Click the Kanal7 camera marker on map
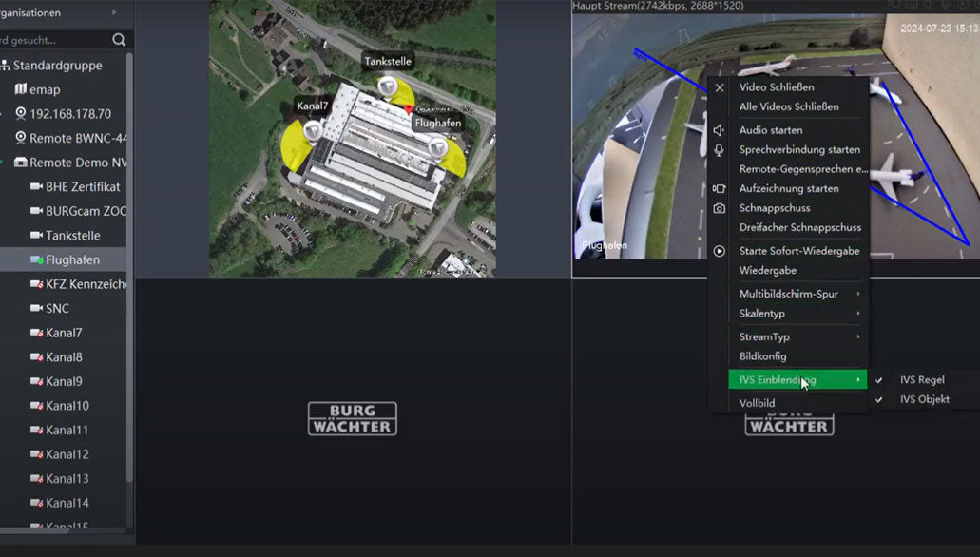This screenshot has width=980, height=557. coord(312,131)
